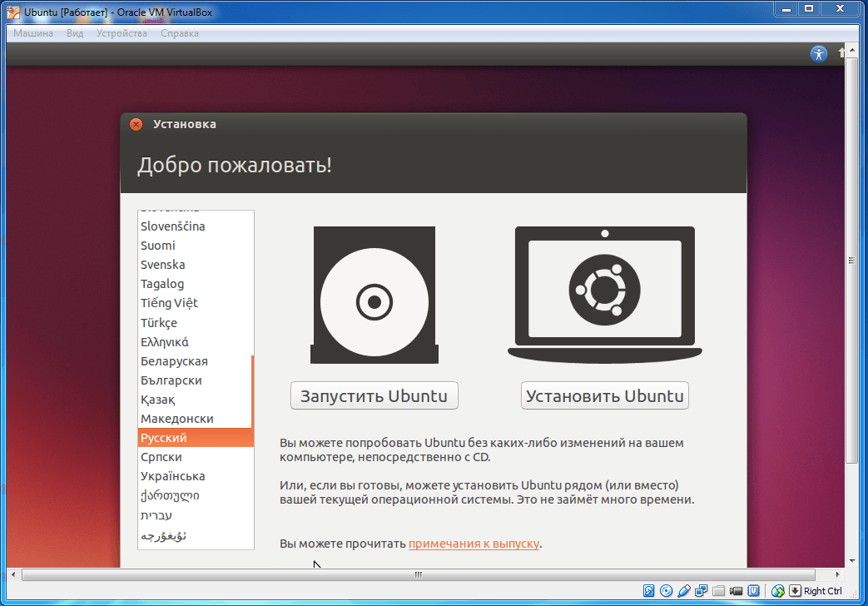The width and height of the screenshot is (868, 606).
Task: Click the vertical scrollbar thumb of VM view
Action: [851, 261]
